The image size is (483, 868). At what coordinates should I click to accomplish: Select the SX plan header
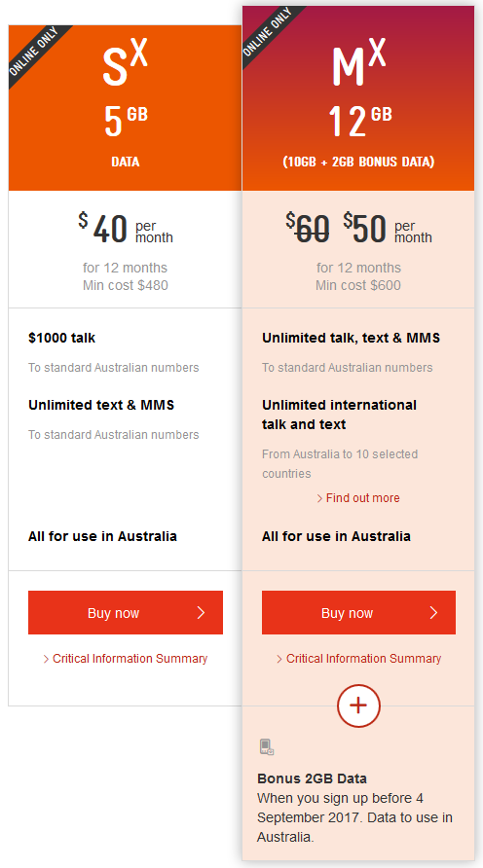(126, 108)
